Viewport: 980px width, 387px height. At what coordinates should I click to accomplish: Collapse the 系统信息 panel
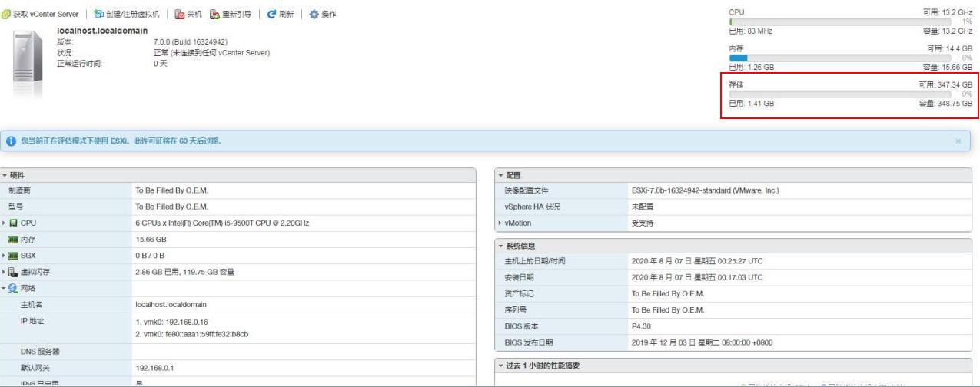point(501,246)
